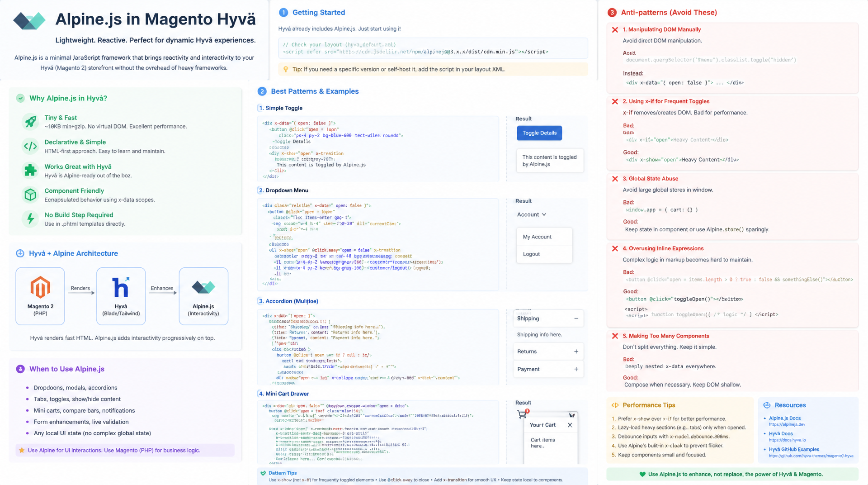Click 'Tabs, toggles, show/hide content' bullet
This screenshot has width=868, height=485.
pyautogui.click(x=77, y=399)
